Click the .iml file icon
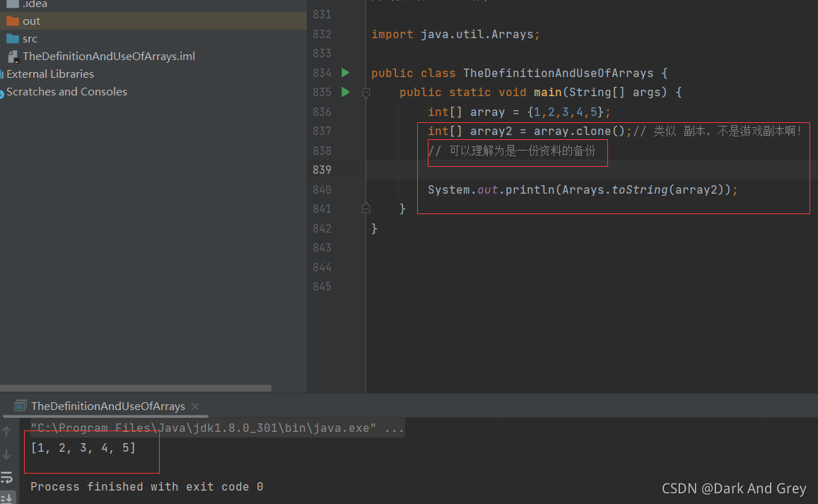The width and height of the screenshot is (818, 504). point(13,57)
